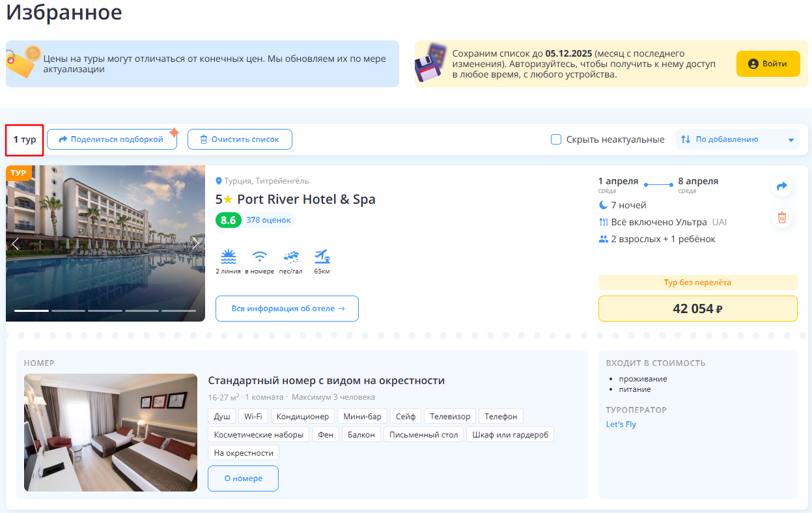Click the sand/pebble beach type icon
The image size is (812, 513).
(291, 256)
